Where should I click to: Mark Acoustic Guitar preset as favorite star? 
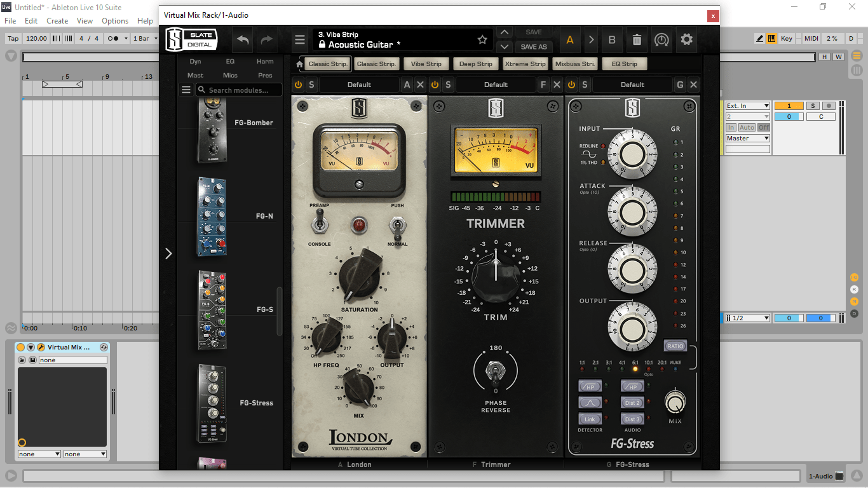coord(482,39)
